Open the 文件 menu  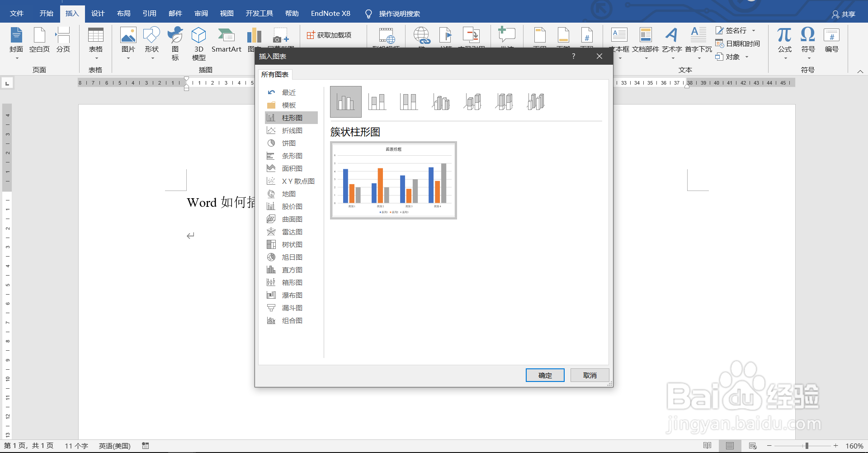click(x=17, y=14)
